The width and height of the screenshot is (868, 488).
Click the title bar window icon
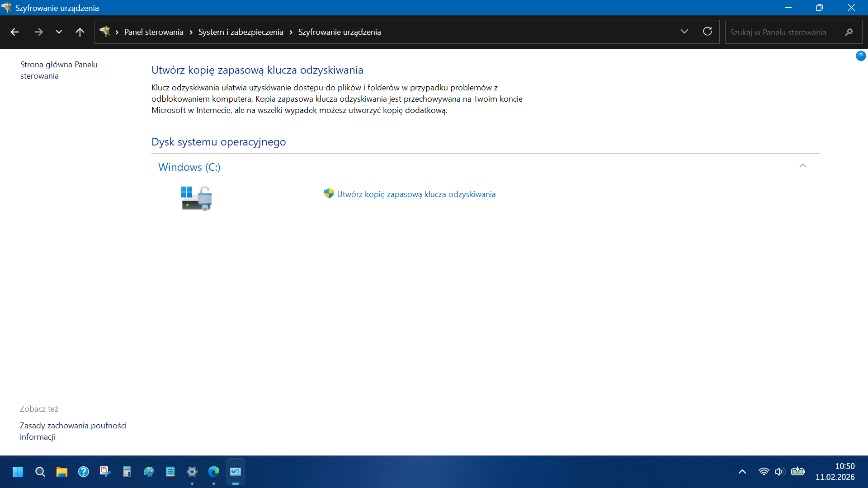click(x=6, y=8)
